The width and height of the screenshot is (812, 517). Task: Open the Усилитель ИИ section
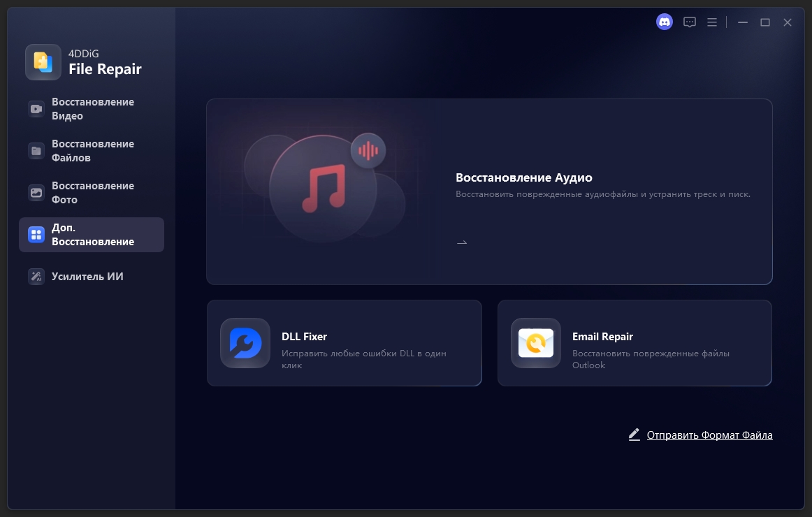87,277
